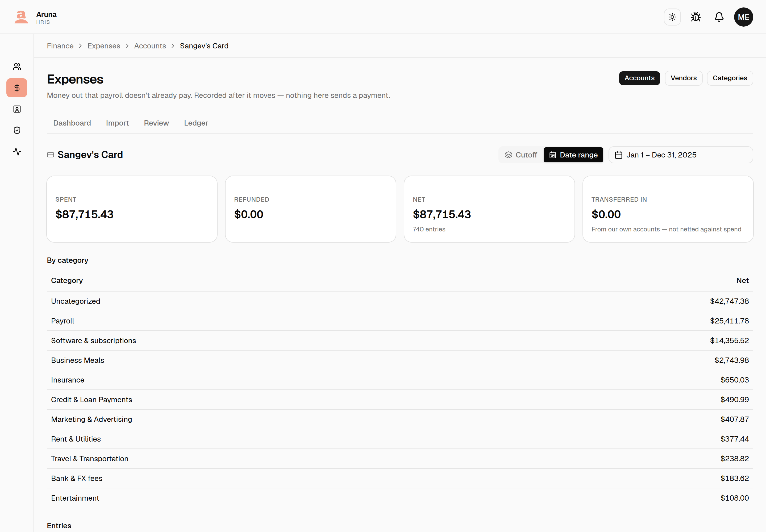Click the Marketing & Advertising row
This screenshot has height=532, width=766.
coord(400,419)
